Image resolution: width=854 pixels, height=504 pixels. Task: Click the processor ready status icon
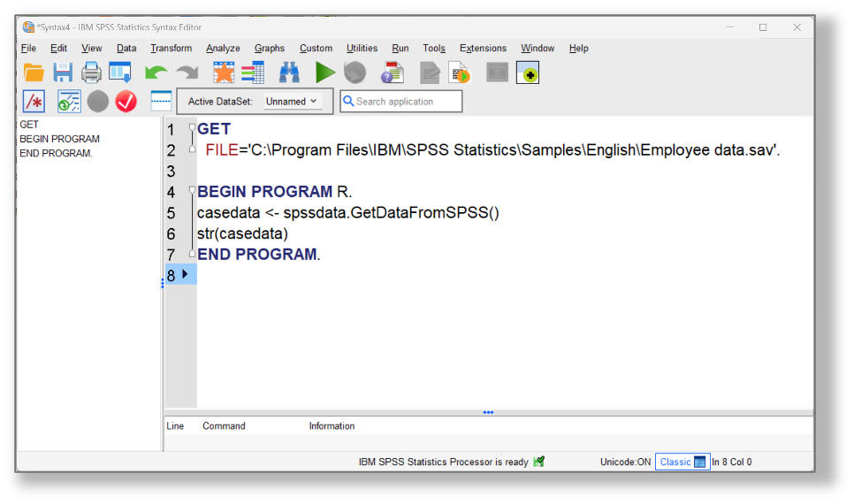[538, 462]
